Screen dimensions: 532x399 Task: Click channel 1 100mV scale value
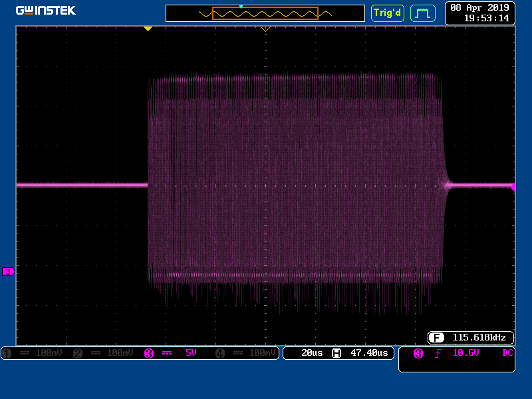click(49, 353)
